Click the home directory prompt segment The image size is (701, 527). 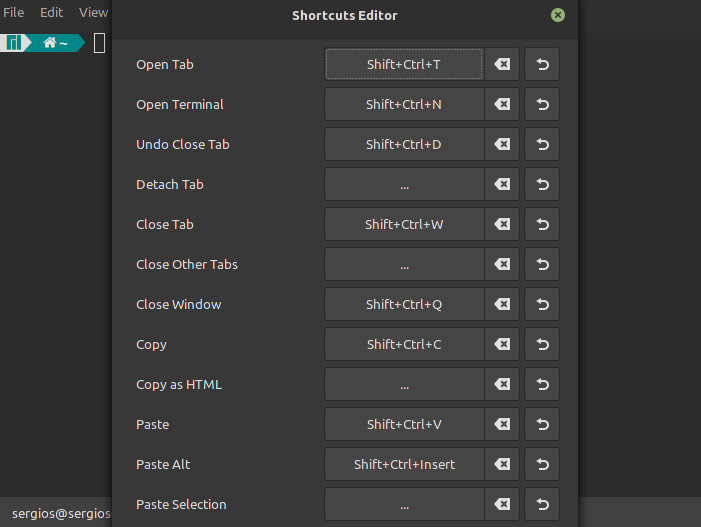pyautogui.click(x=55, y=43)
